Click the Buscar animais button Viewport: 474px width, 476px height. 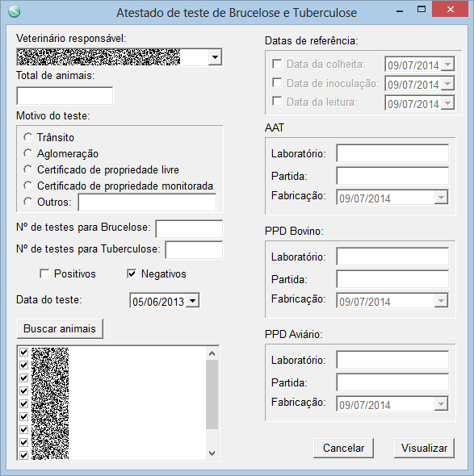[x=60, y=329]
